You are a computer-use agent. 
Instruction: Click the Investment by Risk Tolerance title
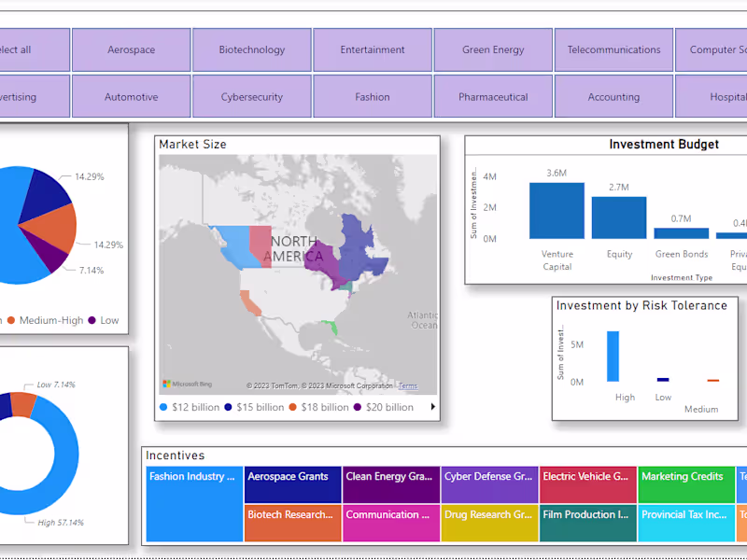(x=641, y=306)
